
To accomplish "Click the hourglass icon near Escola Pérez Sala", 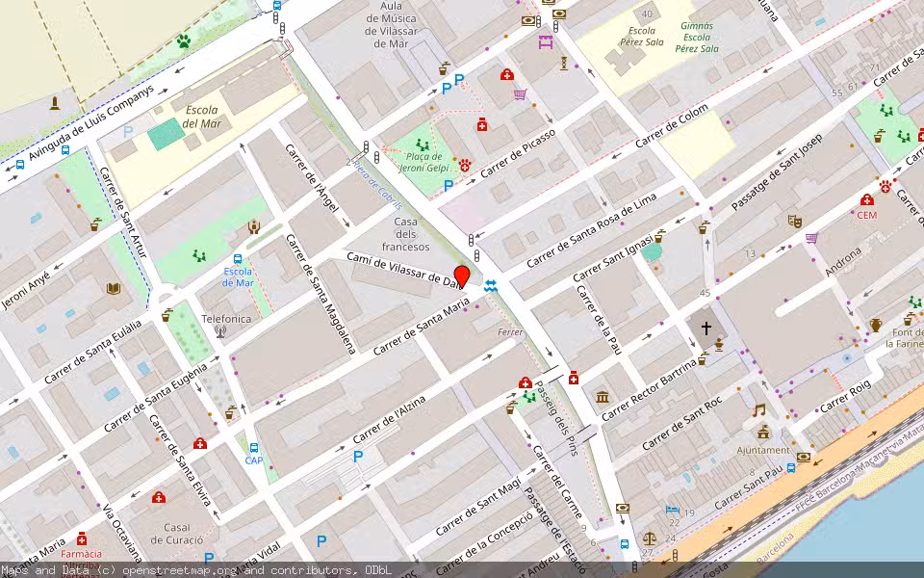I will click(563, 62).
